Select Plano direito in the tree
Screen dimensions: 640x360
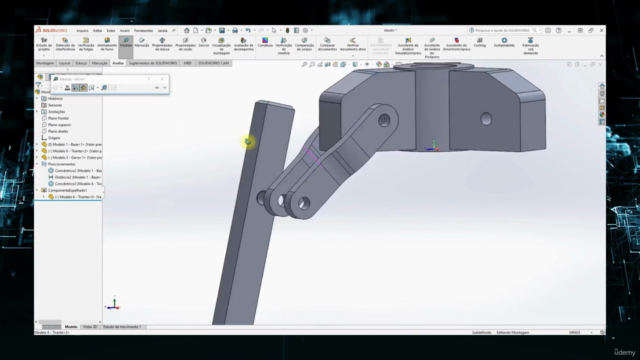point(55,131)
